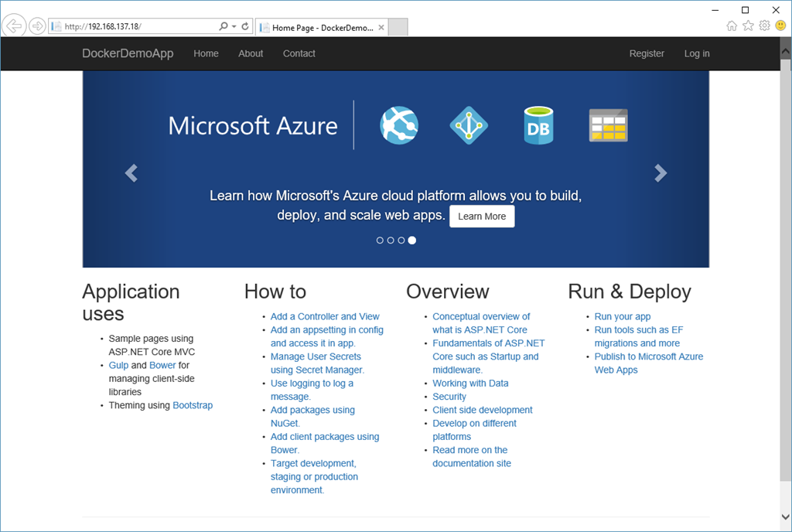Image resolution: width=792 pixels, height=532 pixels.
Task: Open Add an appsetting in config link
Action: pos(327,336)
